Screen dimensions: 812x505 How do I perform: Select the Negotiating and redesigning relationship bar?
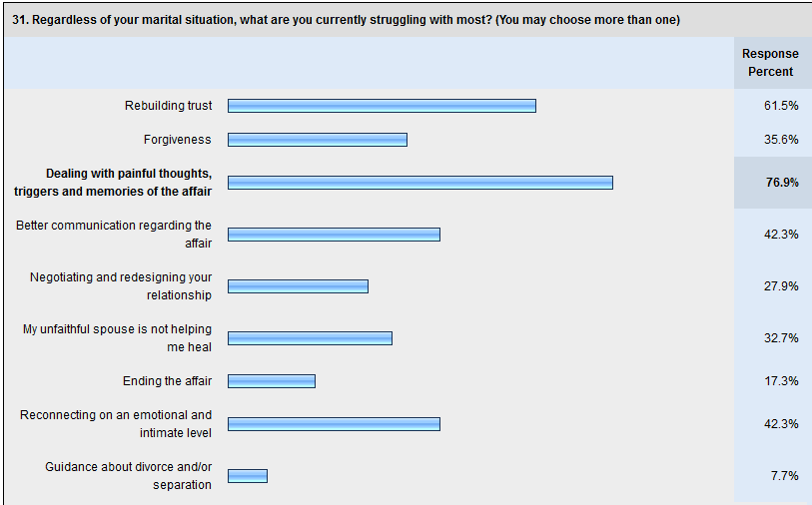[x=298, y=286]
